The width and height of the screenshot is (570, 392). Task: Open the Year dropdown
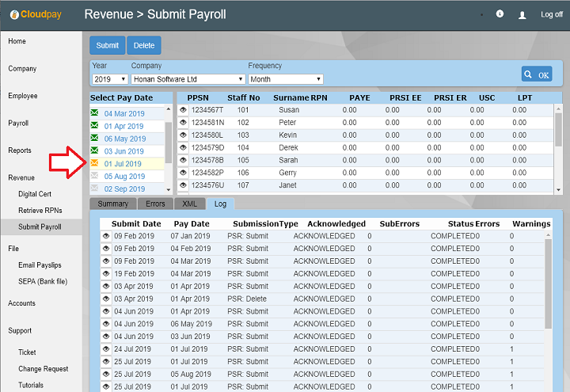(110, 79)
